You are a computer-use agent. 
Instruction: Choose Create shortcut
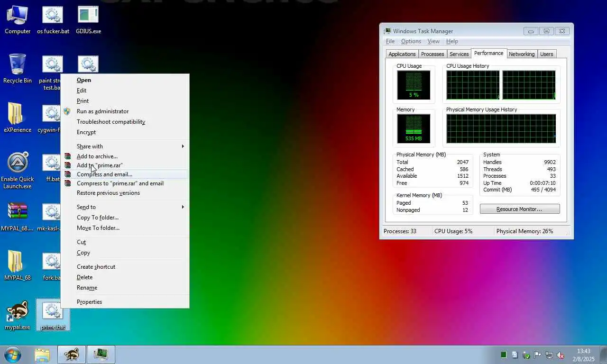point(125,267)
